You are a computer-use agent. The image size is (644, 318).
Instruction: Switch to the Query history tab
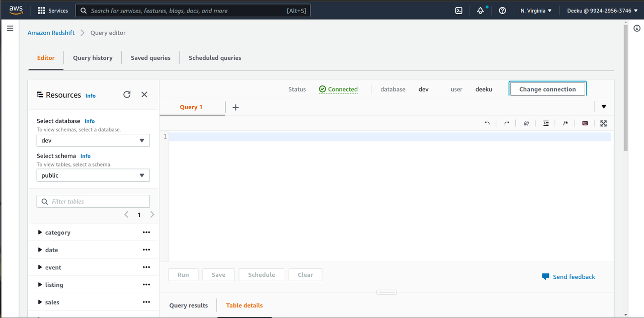tap(93, 58)
